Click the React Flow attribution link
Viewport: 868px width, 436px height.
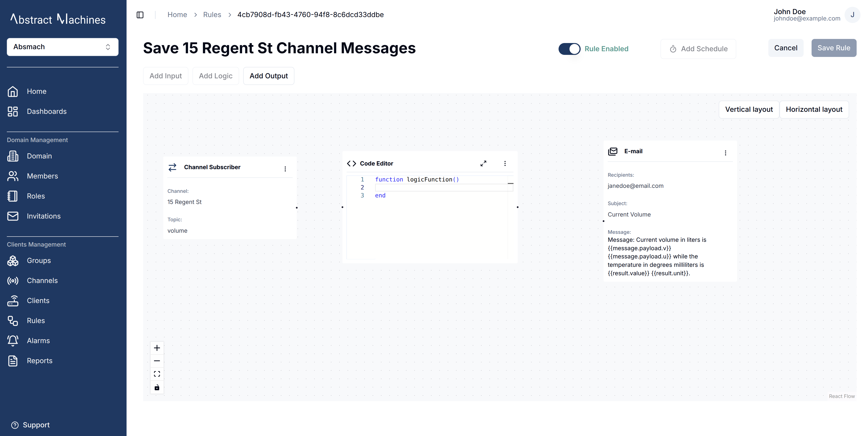[842, 396]
